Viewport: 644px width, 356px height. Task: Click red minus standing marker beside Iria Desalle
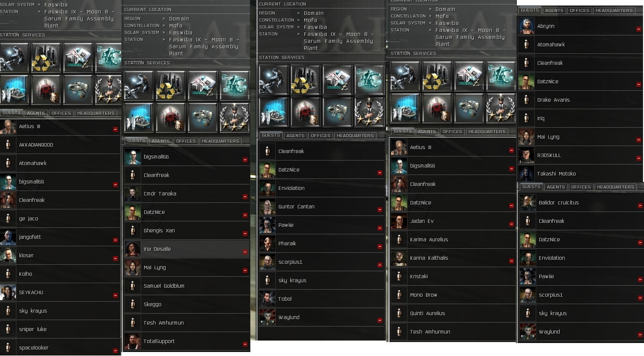click(x=245, y=252)
